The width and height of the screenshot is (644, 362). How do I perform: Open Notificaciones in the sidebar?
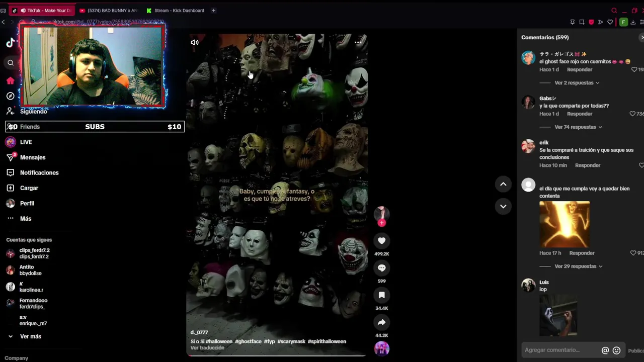click(x=39, y=173)
